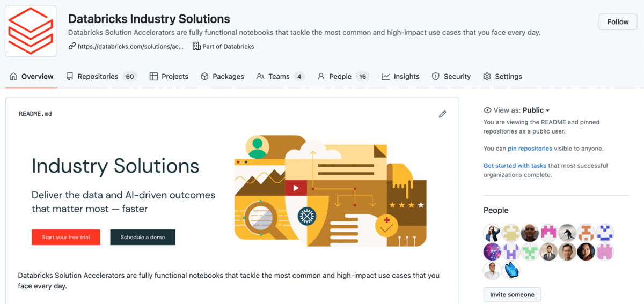Open the man in white shirt avatar

(x=493, y=271)
